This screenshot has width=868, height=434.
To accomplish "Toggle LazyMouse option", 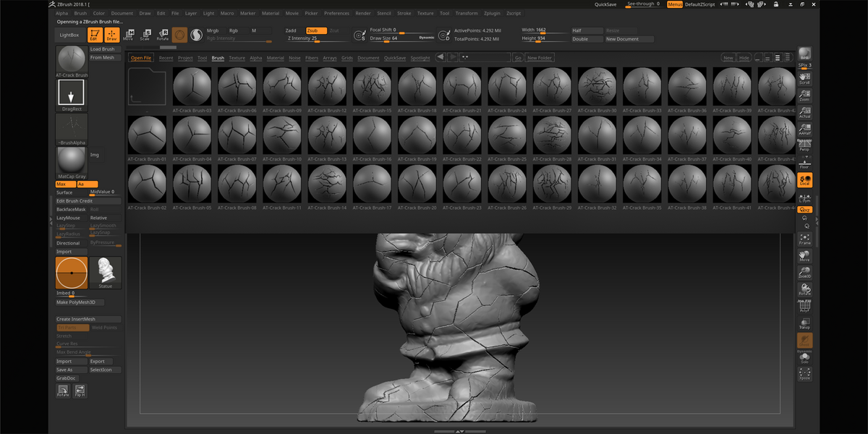I will (72, 218).
